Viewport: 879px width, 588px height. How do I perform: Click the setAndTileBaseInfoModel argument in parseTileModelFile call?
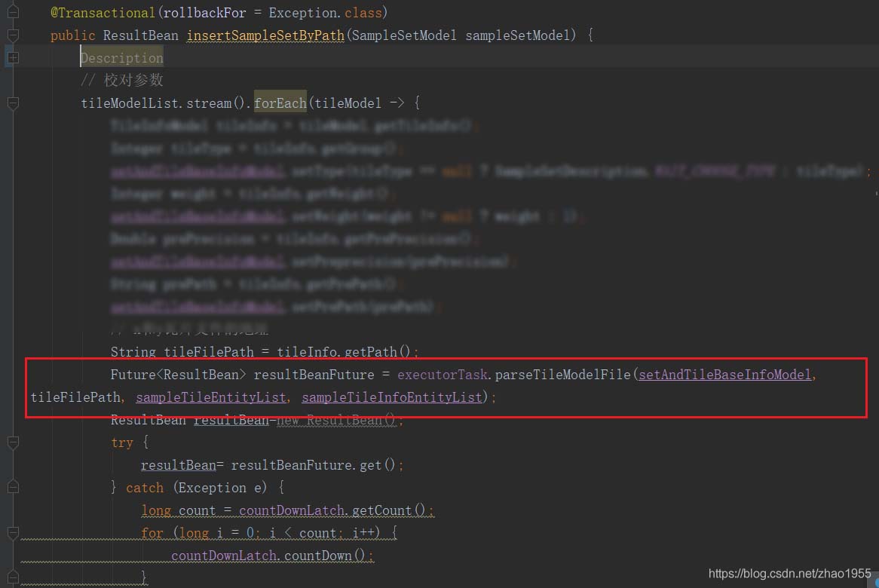725,375
